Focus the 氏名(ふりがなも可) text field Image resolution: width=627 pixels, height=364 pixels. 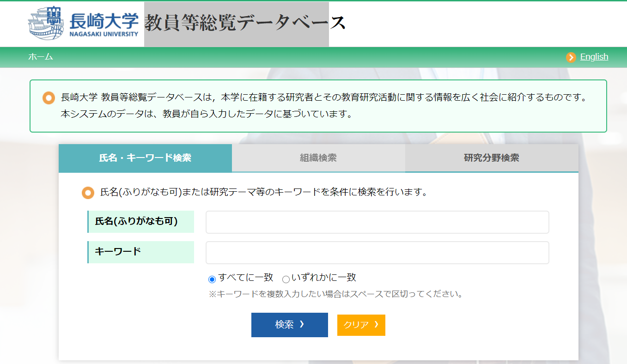click(x=377, y=222)
